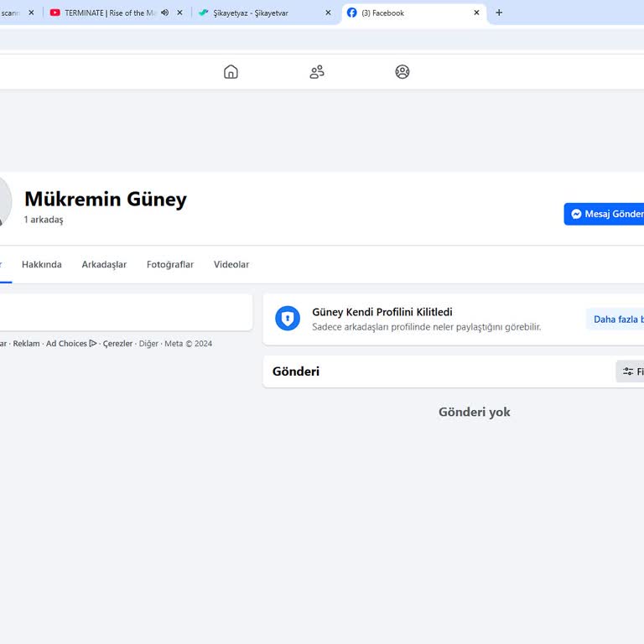Screen dimensions: 644x644
Task: Open the Fotoğraflar profile tab
Action: pos(170,264)
